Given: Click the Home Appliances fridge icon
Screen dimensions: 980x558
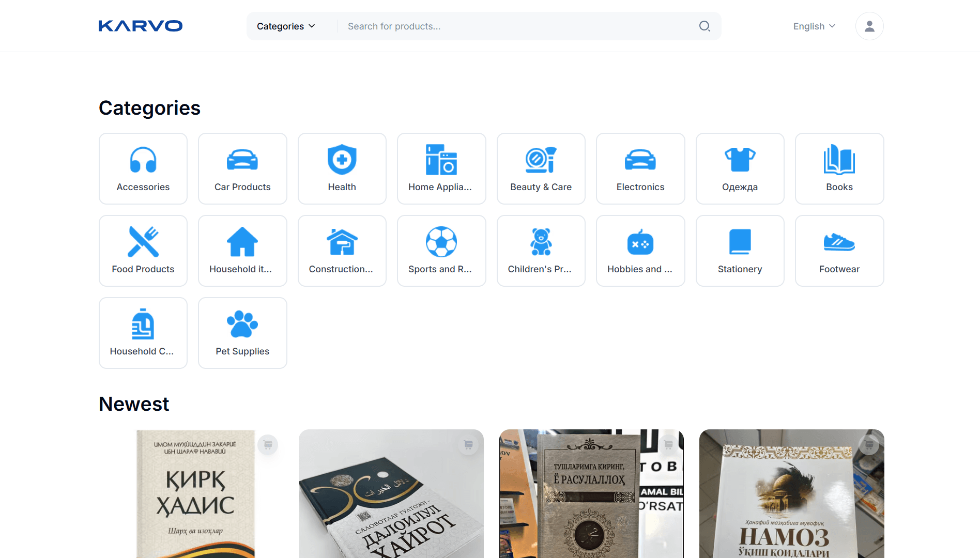Looking at the screenshot, I should click(441, 160).
